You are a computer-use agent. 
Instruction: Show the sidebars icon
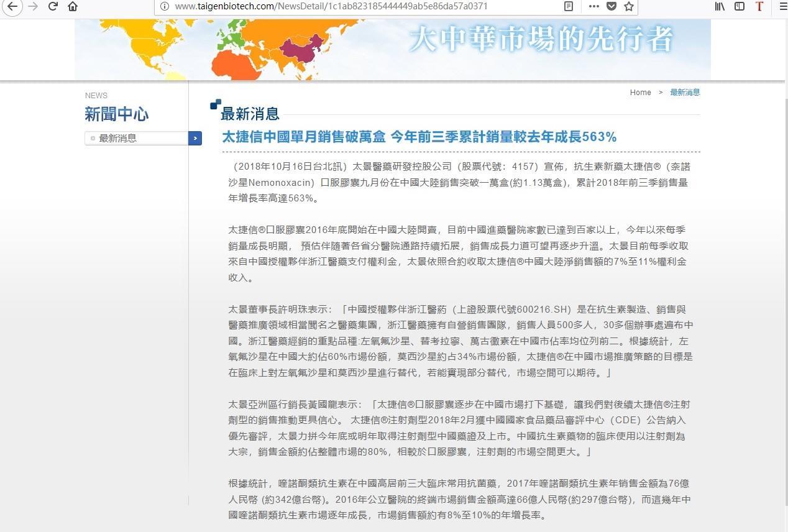(x=740, y=6)
